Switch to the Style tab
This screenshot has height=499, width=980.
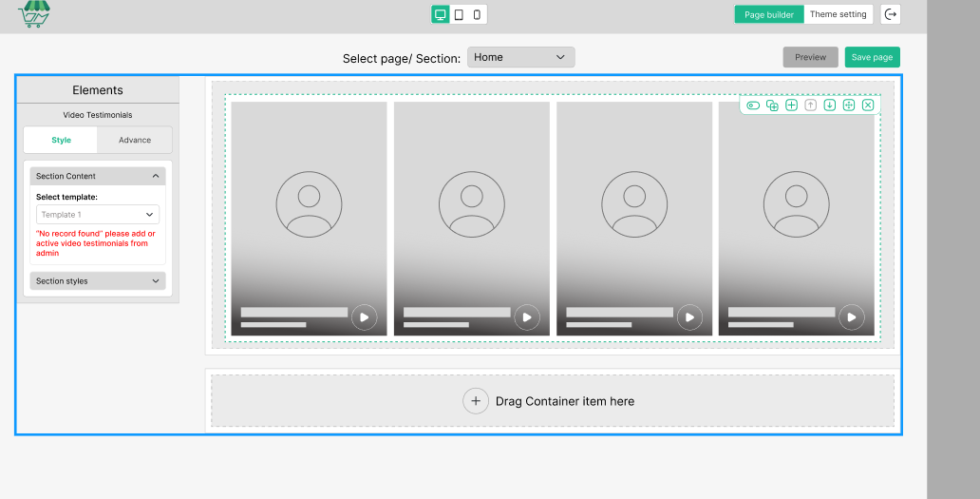(x=61, y=140)
